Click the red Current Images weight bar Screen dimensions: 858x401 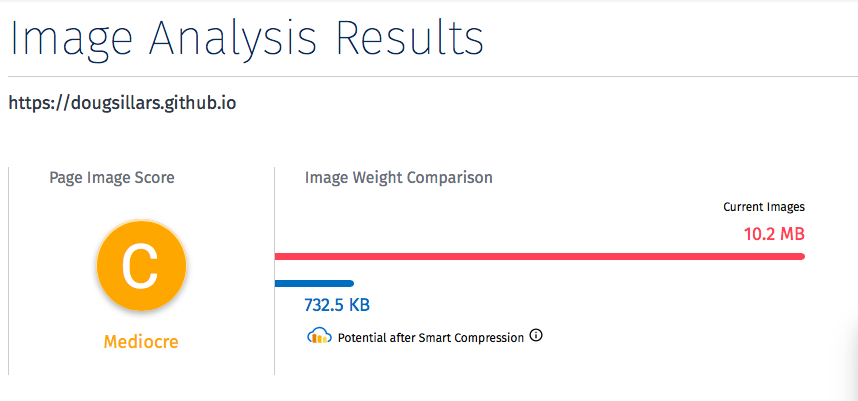540,257
